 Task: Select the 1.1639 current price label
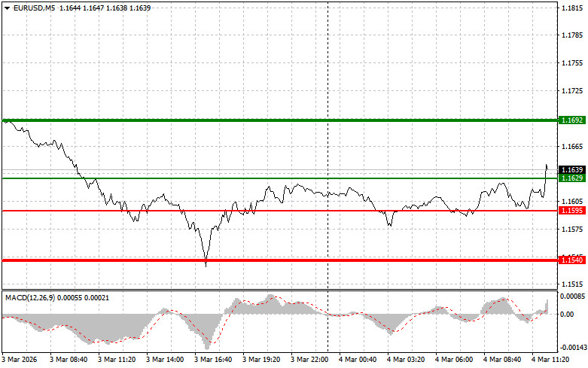pyautogui.click(x=571, y=170)
